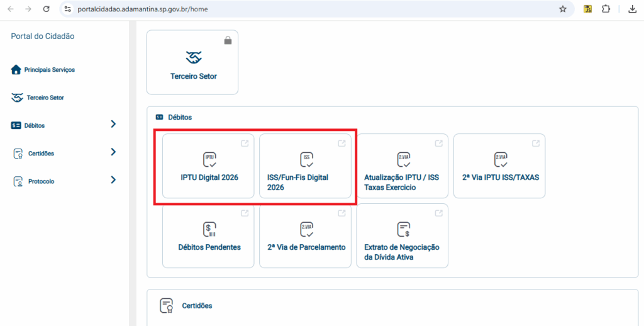
Task: Click the 2ª Via IPTU ISS/TAXAS icon
Action: coord(499,159)
